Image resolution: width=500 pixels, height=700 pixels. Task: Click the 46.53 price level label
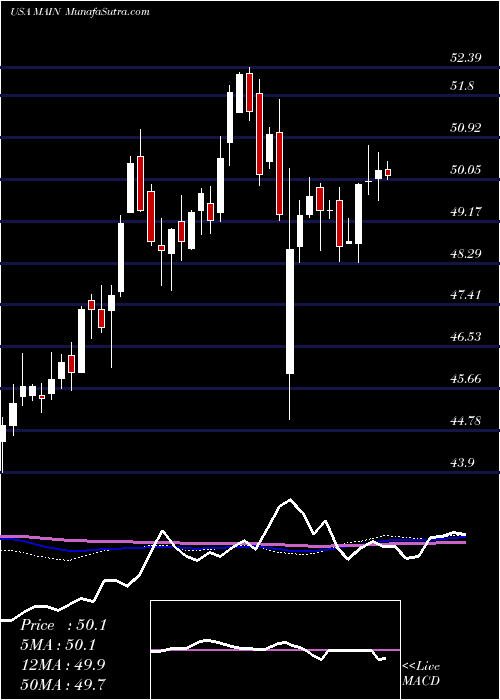(467, 337)
